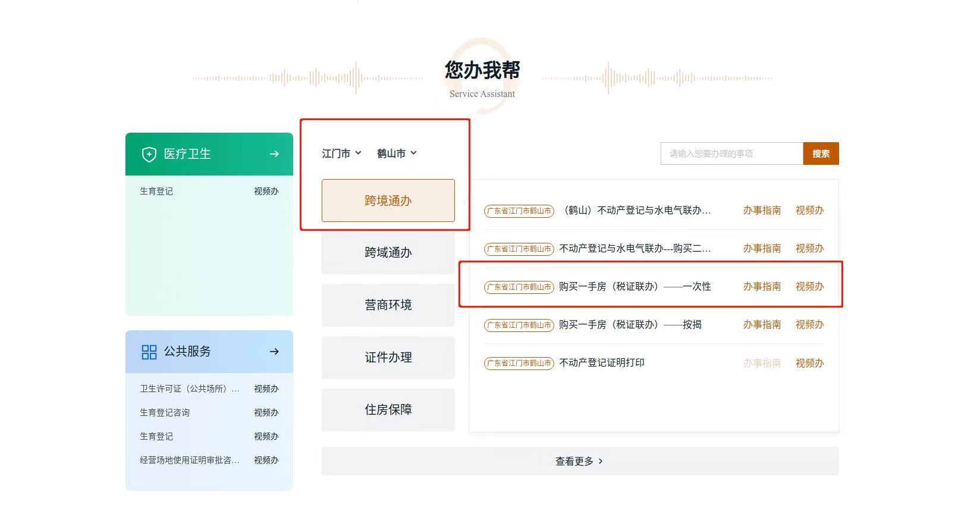This screenshot has width=980, height=526.
Task: Open 办事指南 for 购买一手房 一次性
Action: (762, 286)
